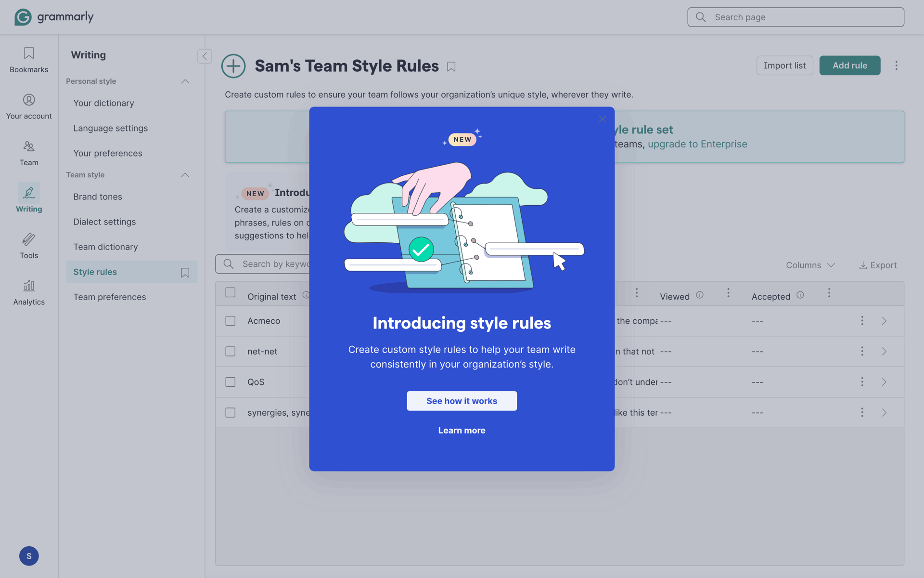The image size is (924, 578).
Task: Click the Export button
Action: click(x=878, y=265)
